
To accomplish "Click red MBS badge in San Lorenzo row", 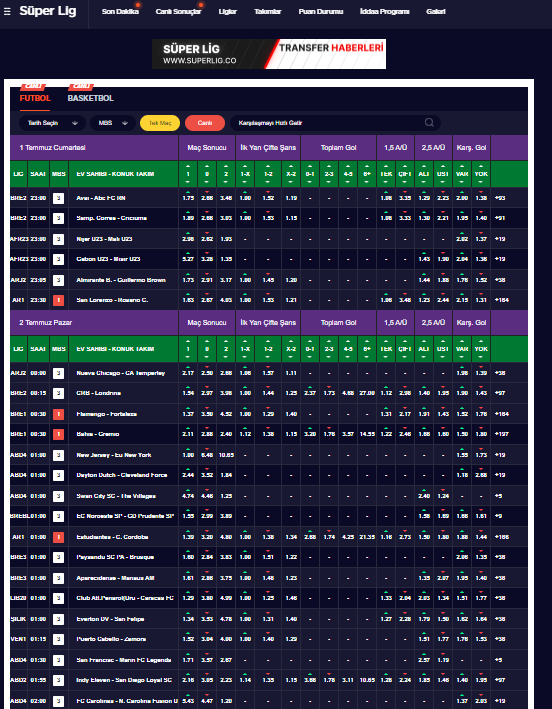I will click(x=58, y=300).
